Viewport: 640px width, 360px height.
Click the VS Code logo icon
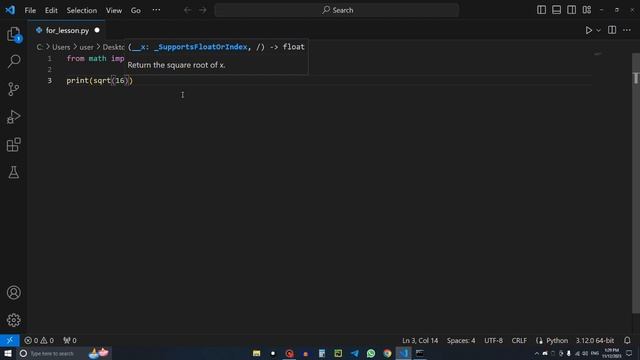10,10
